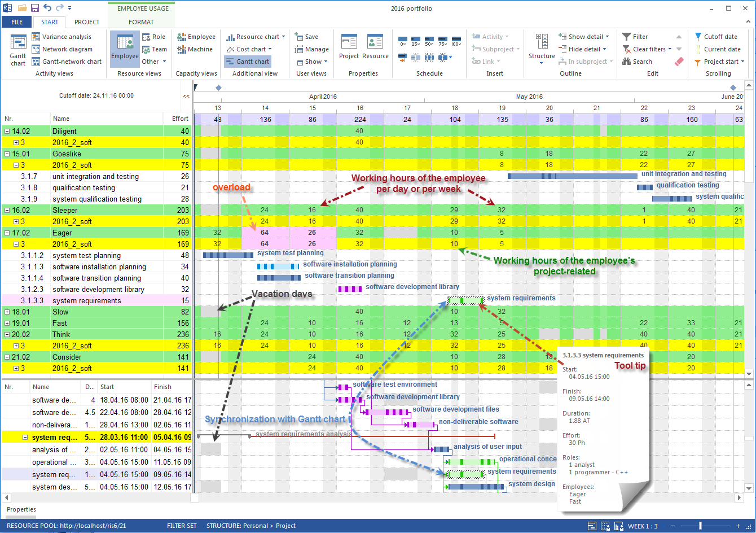Expand the 19.01 Fast row
The height and width of the screenshot is (533, 756).
click(x=7, y=323)
